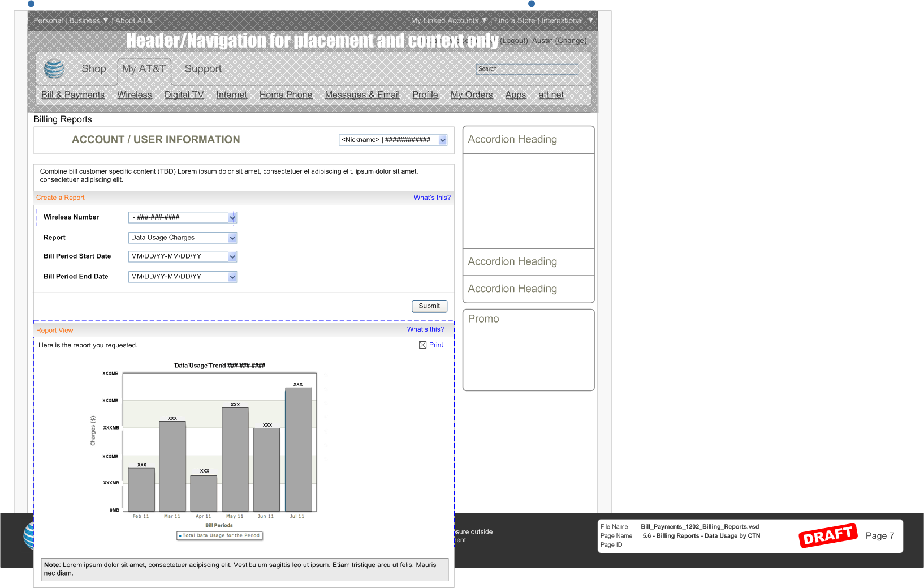Click the Report View heading
Screen dimensions: 924x588
coord(55,331)
